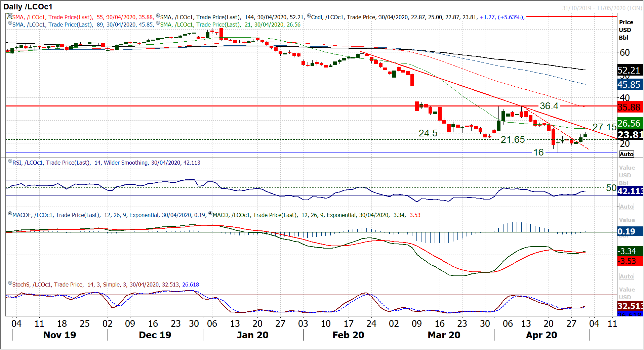Screen dimensions: 644x350
Task: Click the Auto scale button on the MACD panel
Action: click(x=627, y=276)
